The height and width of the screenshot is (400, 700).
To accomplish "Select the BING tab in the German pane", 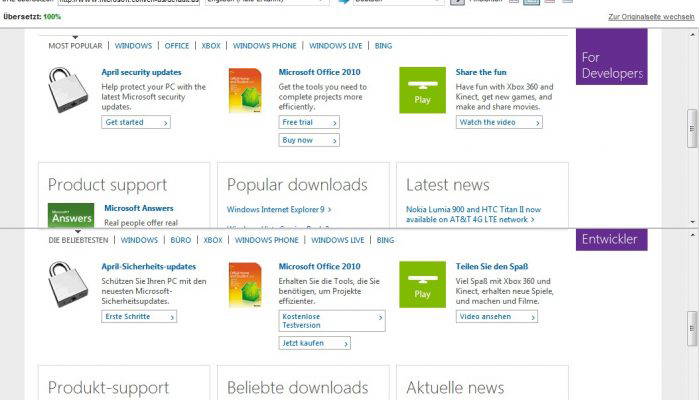I will pos(385,240).
